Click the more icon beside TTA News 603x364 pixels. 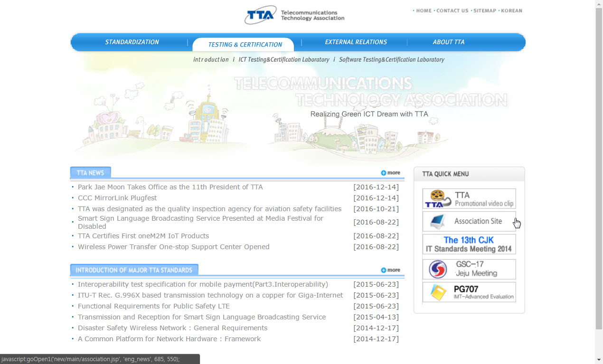point(390,173)
